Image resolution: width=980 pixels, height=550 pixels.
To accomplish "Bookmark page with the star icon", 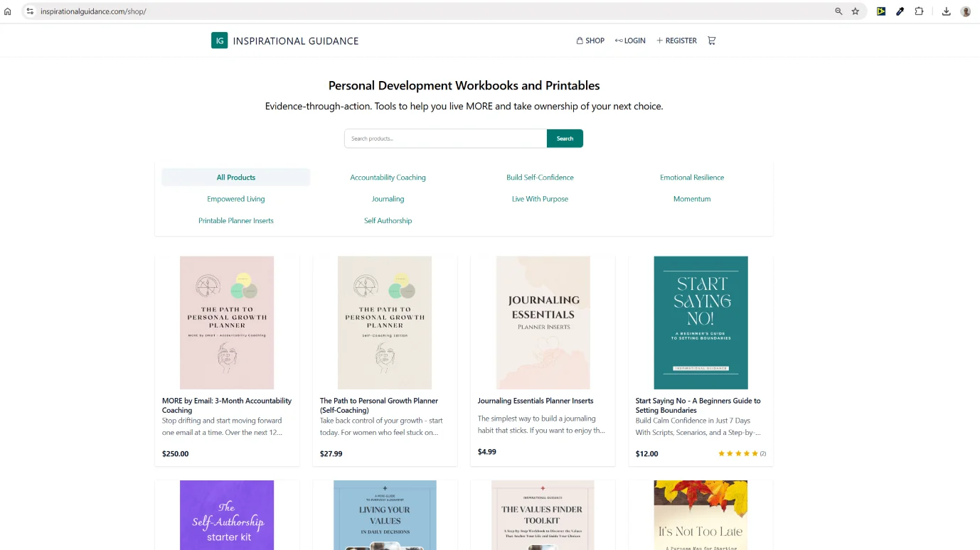I will pos(856,11).
